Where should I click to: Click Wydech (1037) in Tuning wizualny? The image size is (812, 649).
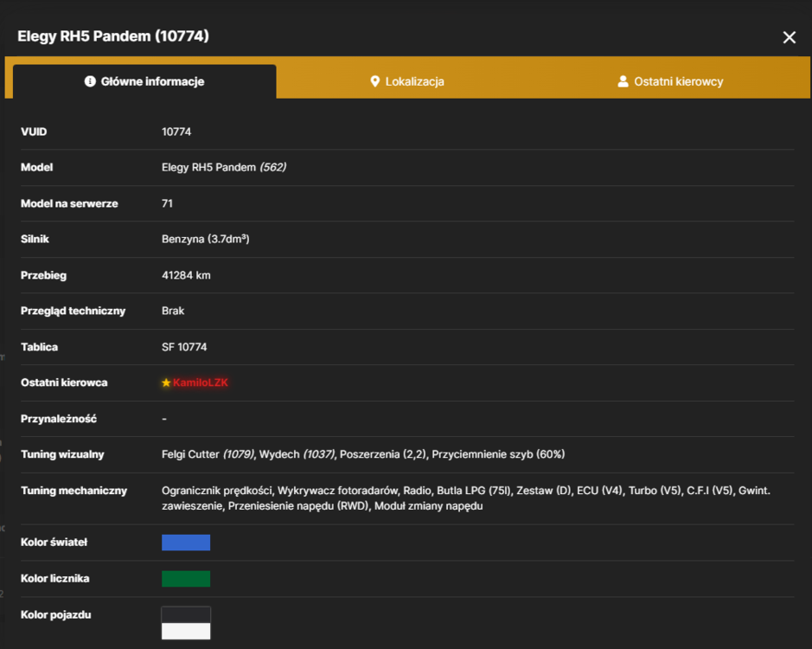click(x=297, y=454)
